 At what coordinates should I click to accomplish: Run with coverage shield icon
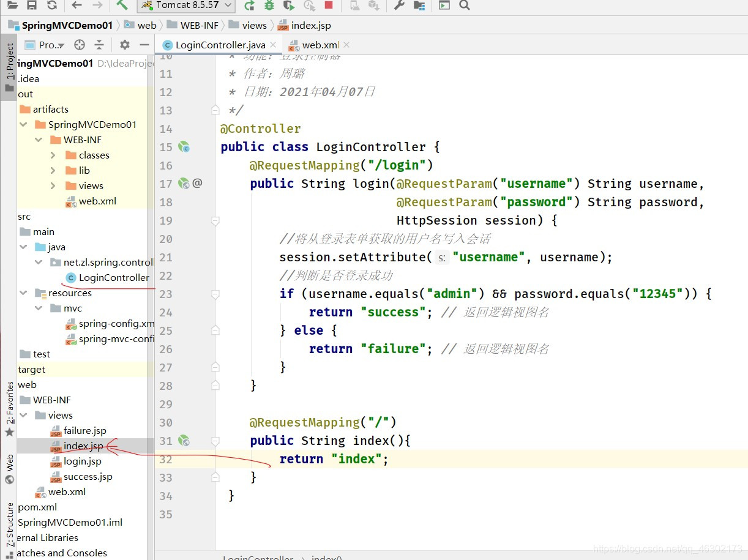coord(289,6)
